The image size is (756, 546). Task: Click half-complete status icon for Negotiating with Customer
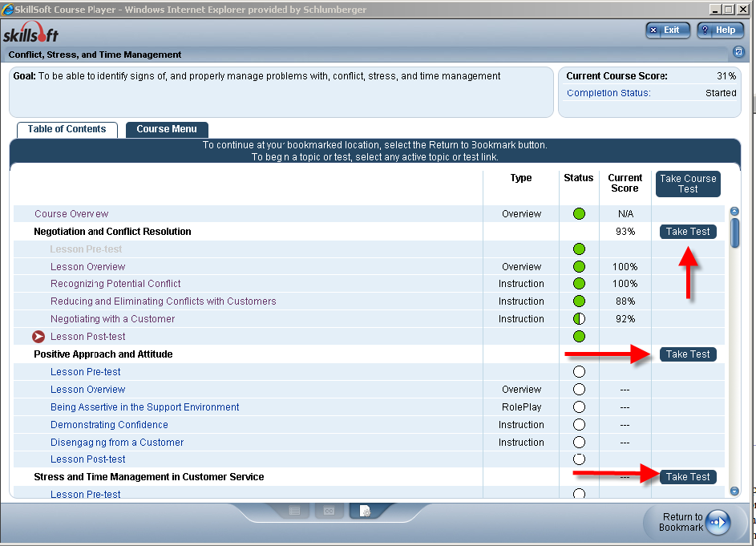[x=579, y=319]
